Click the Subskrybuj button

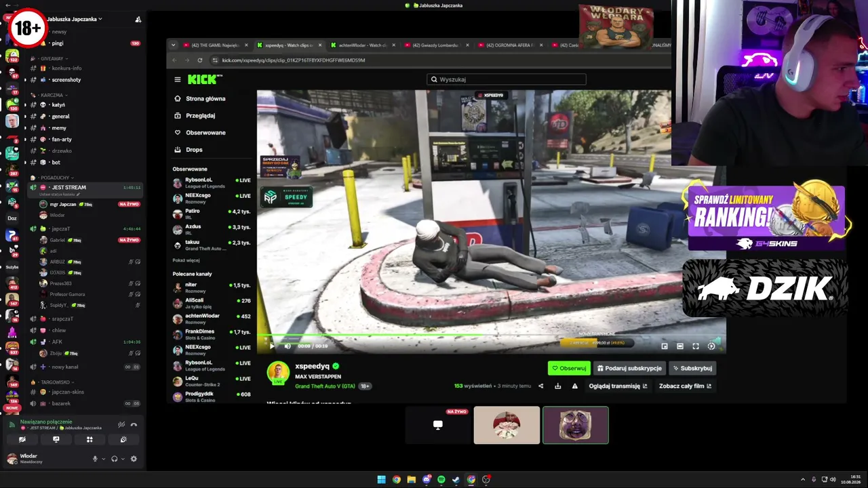click(692, 368)
